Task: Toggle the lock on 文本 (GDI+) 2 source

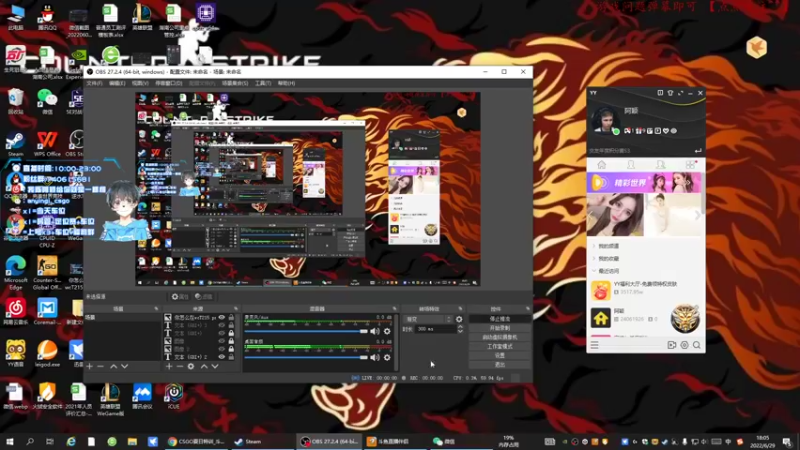Action: (231, 357)
